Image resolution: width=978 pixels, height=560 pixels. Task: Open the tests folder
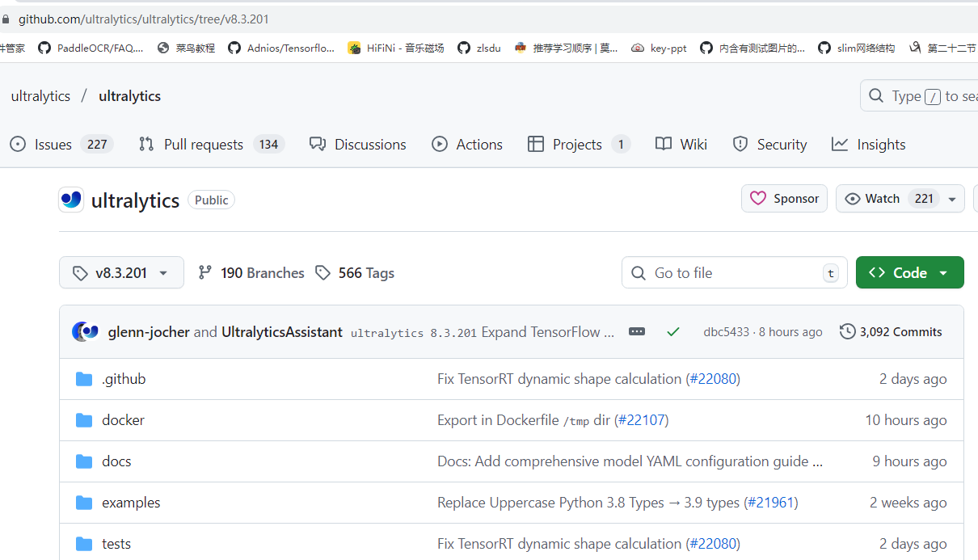(116, 544)
